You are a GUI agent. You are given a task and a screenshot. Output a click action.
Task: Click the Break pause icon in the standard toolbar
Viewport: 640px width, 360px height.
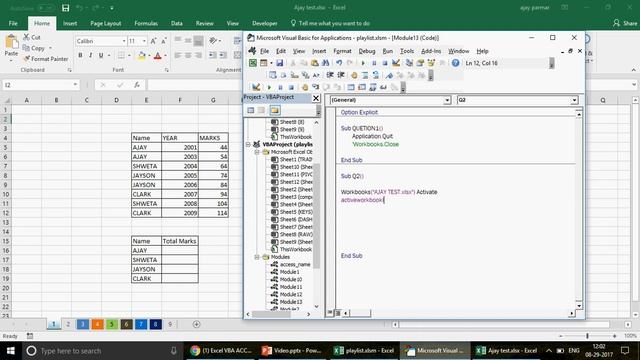click(x=374, y=63)
